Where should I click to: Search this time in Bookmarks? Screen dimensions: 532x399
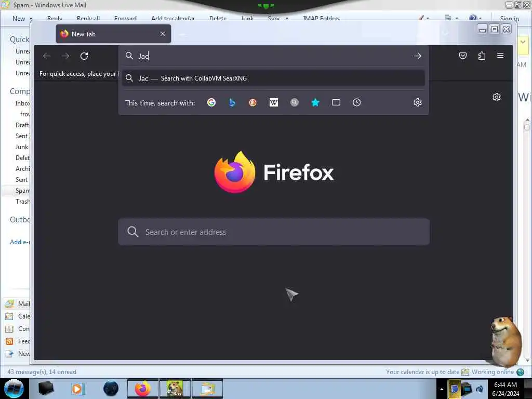click(x=315, y=102)
